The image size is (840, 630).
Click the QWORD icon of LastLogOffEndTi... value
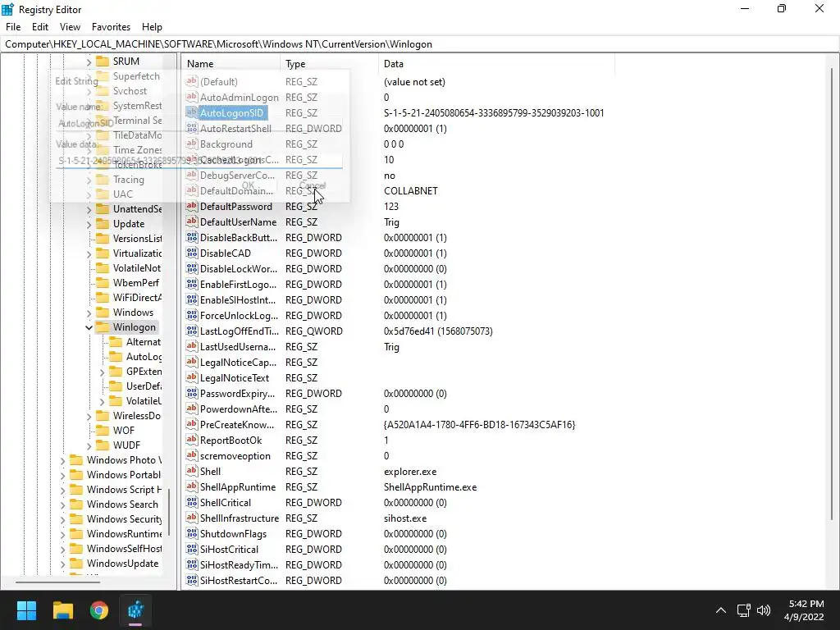191,331
